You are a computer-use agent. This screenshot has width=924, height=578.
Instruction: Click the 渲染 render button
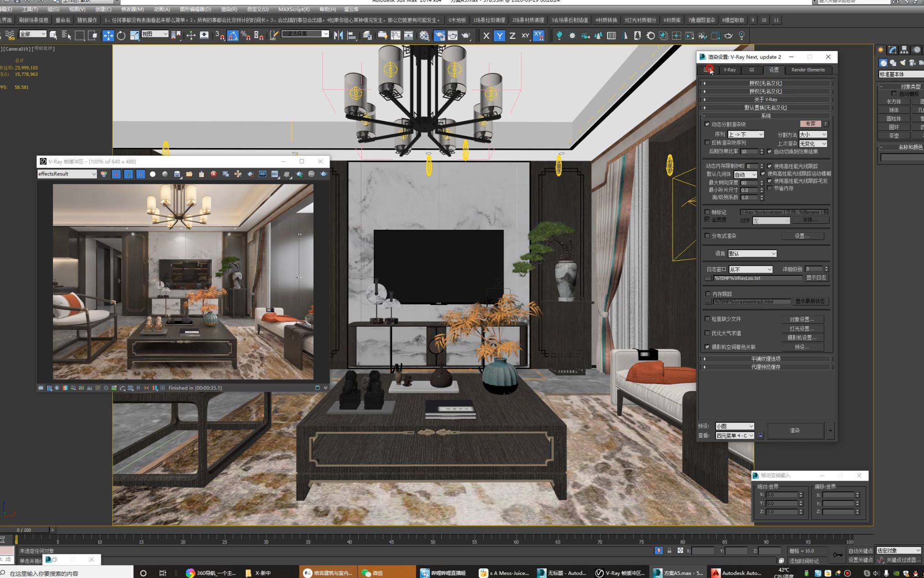[x=794, y=431]
